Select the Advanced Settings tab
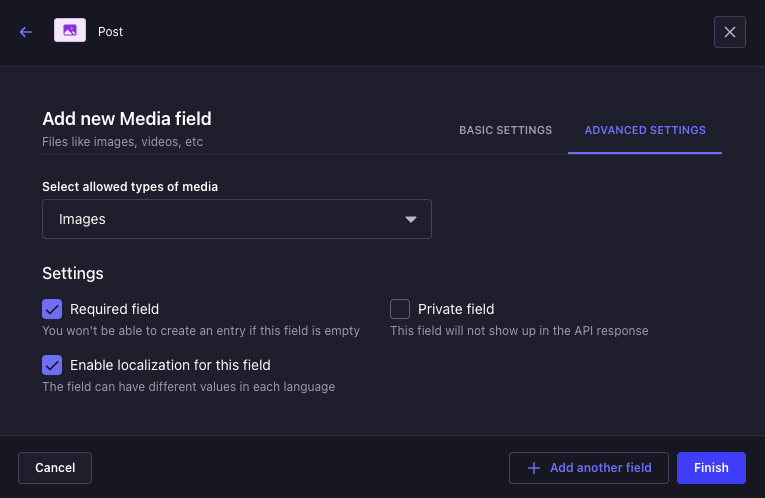The image size is (765, 498). 645,130
